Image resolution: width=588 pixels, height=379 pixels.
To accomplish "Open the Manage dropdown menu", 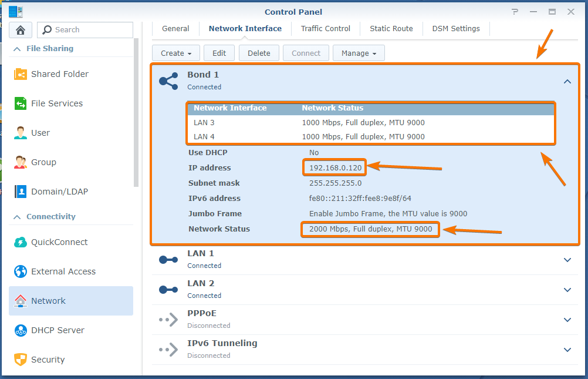I will pyautogui.click(x=359, y=53).
